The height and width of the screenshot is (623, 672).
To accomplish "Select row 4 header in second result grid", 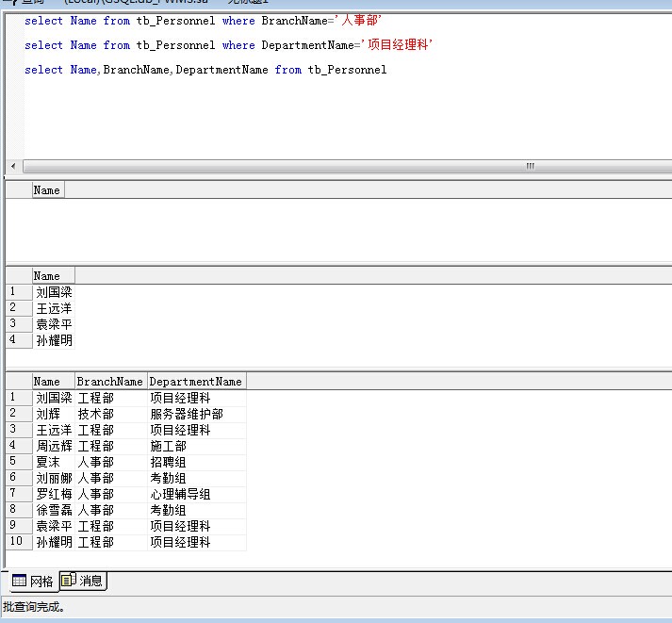I will (19, 340).
